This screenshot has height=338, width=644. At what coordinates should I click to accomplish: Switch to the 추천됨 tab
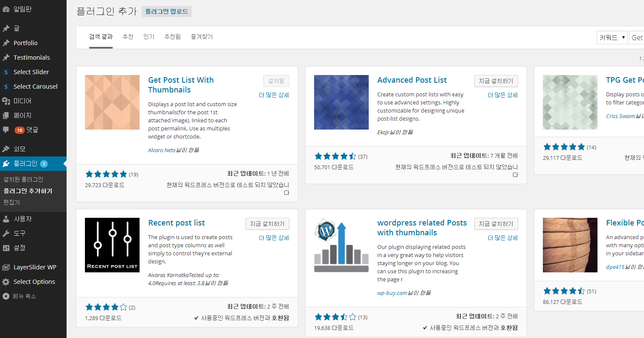pyautogui.click(x=172, y=37)
